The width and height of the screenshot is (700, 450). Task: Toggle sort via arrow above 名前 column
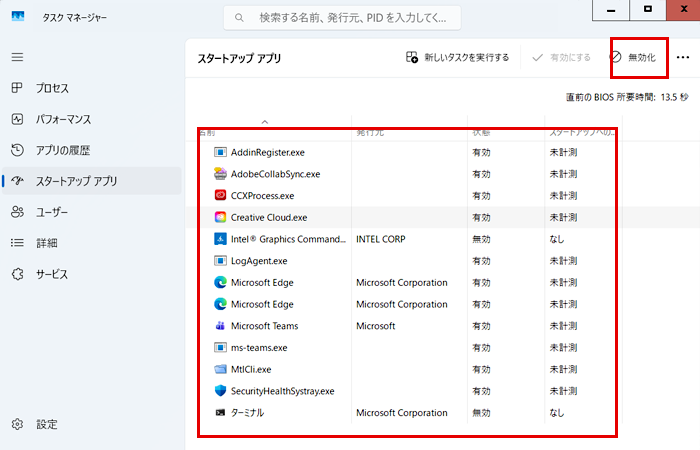(x=265, y=121)
